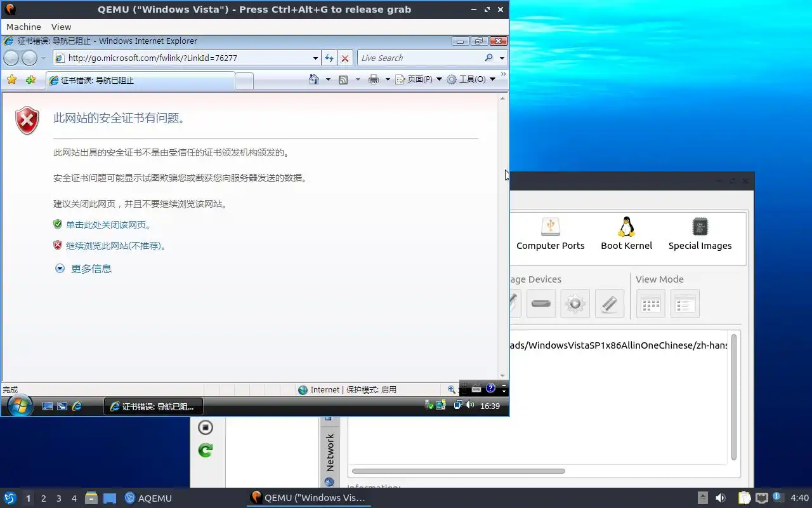Click AQEMU list-detail view mode button
This screenshot has height=508, width=812.
click(685, 304)
